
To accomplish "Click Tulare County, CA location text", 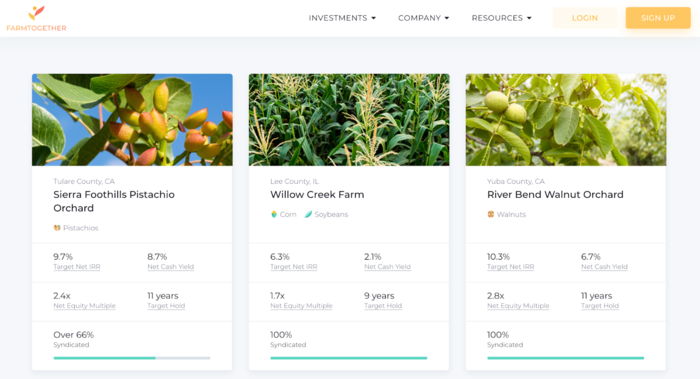I will 84,181.
